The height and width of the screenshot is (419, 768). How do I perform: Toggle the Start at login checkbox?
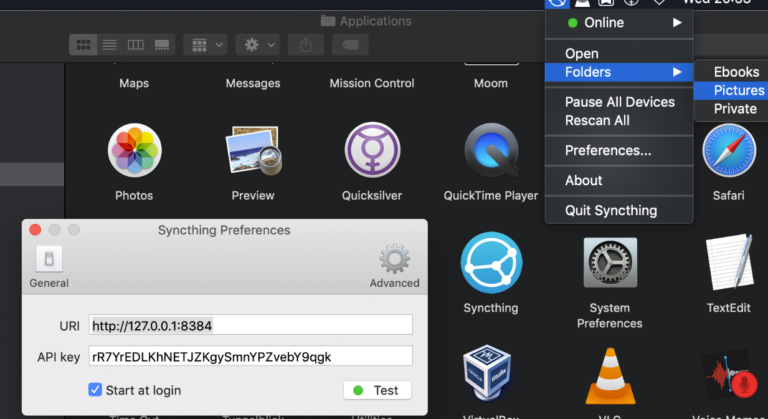tap(95, 390)
